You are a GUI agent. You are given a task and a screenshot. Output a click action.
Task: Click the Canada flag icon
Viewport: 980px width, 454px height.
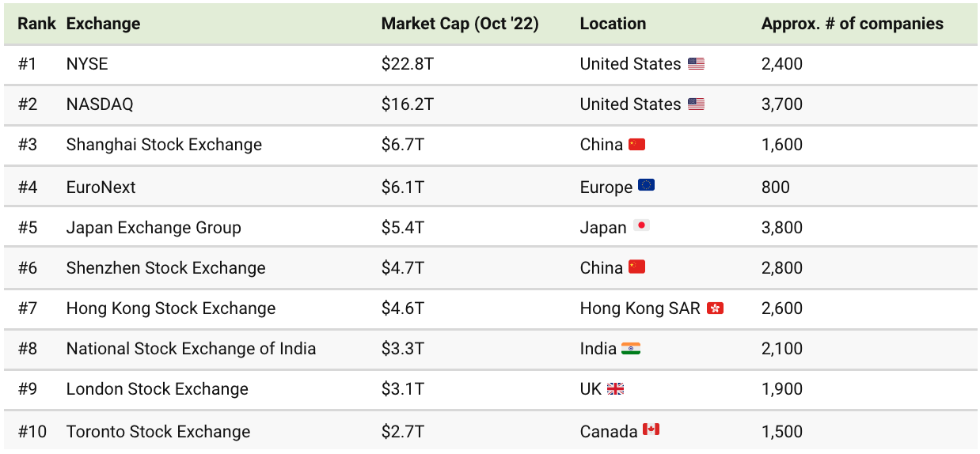click(x=651, y=429)
